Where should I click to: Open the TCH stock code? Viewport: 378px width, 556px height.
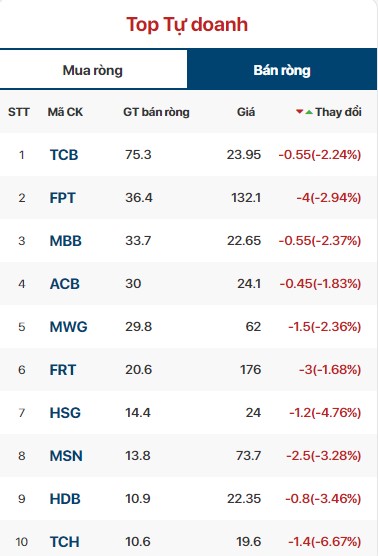65,542
